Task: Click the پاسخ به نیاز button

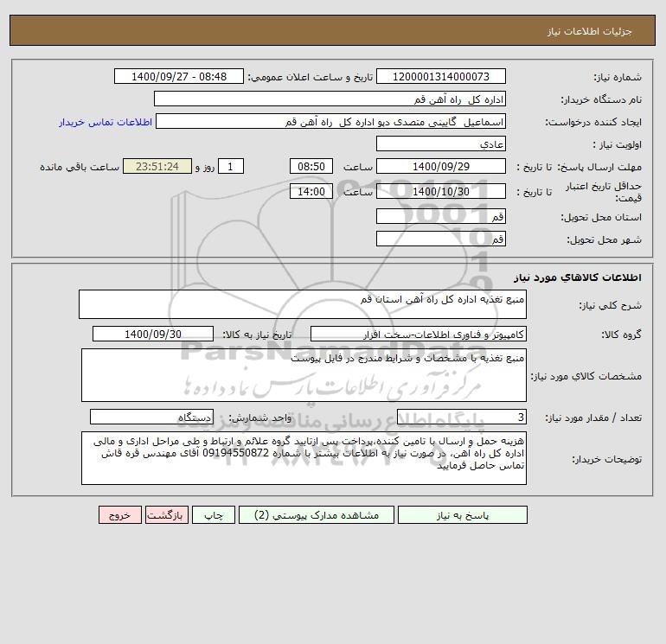Action: point(463,515)
